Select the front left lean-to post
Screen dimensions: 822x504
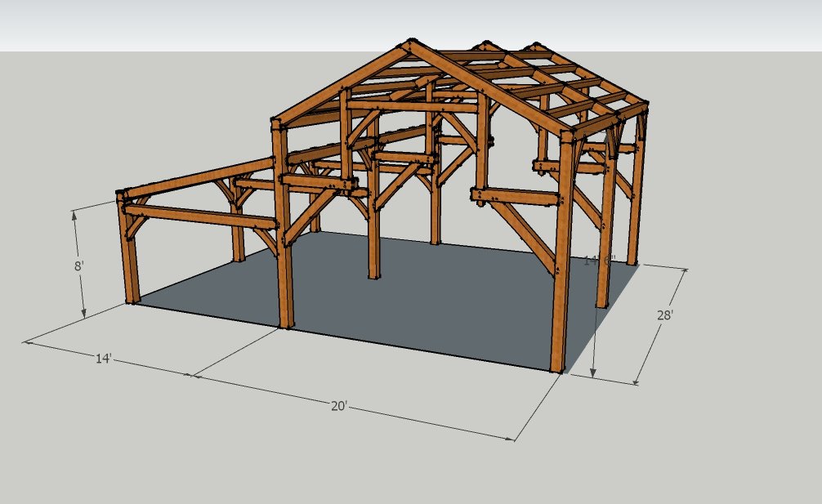coord(129,248)
